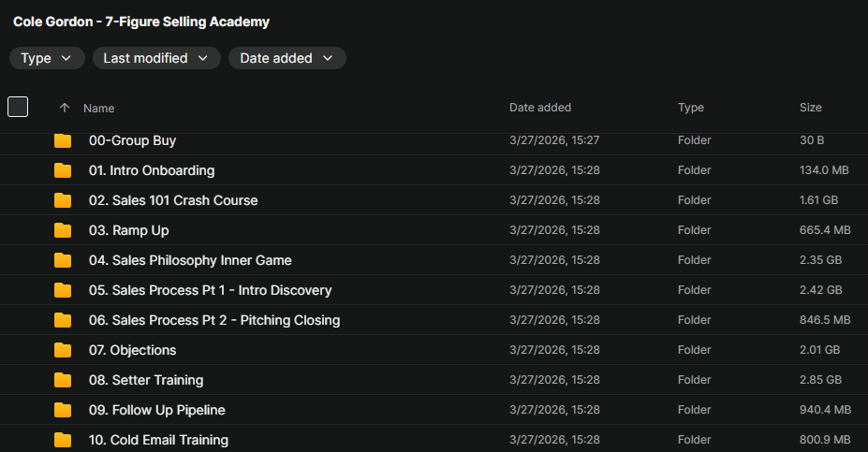Open the 02. Sales 101 Crash Course folder
The height and width of the screenshot is (452, 868).
[x=173, y=200]
